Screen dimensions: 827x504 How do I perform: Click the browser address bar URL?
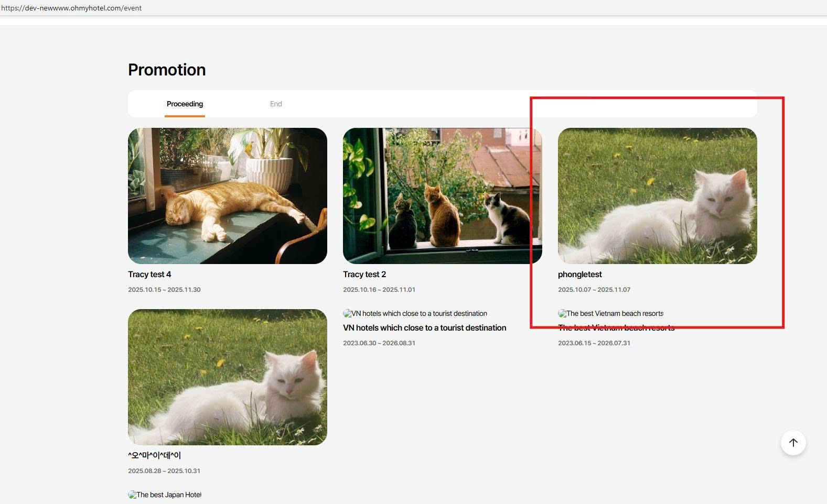point(71,8)
